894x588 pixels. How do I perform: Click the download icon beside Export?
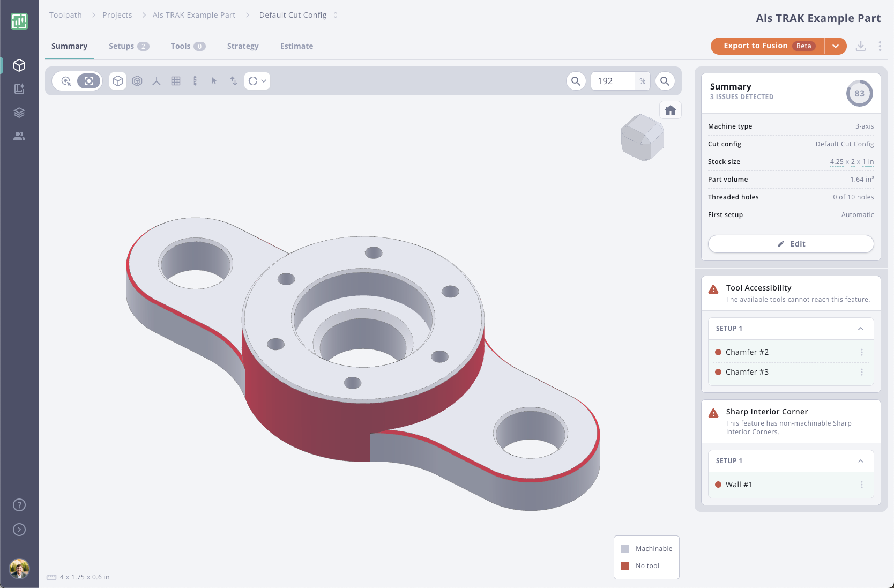861,46
